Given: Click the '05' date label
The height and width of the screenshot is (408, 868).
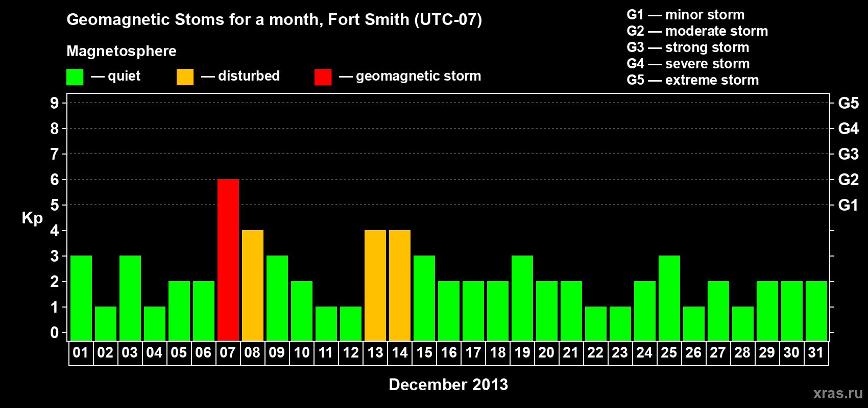Looking at the screenshot, I should coord(179,353).
